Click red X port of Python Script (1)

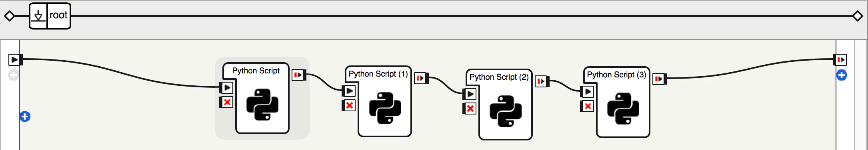pos(349,105)
